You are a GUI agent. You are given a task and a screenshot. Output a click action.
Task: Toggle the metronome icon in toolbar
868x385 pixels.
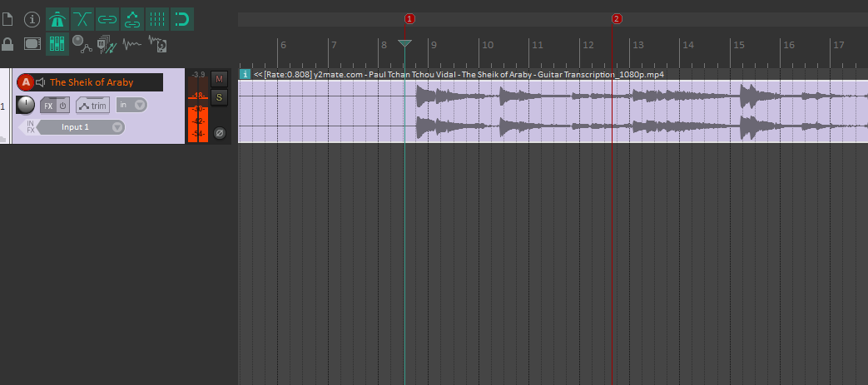57,18
